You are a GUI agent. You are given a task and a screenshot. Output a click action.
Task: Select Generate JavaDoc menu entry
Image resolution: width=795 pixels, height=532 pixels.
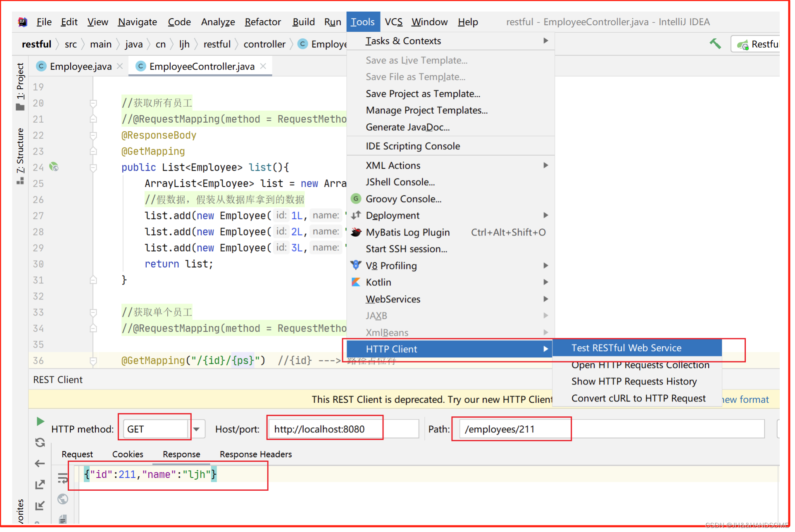[450, 127]
